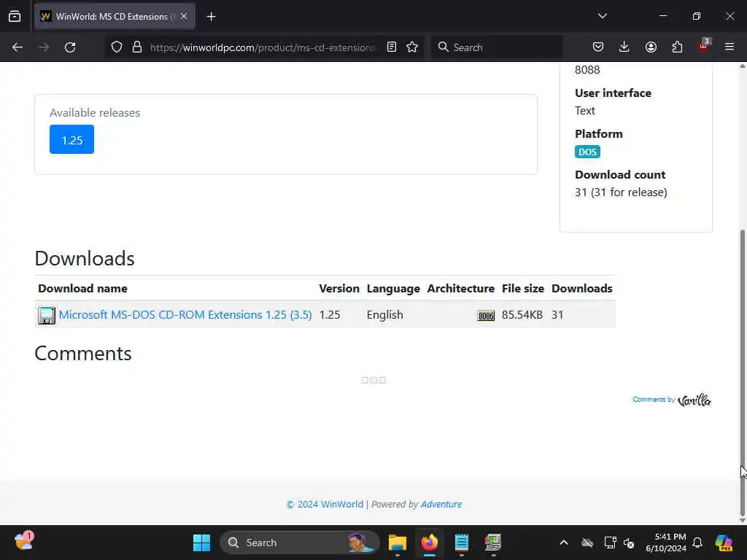This screenshot has height=560, width=747.
Task: Click the Downloads section heading
Action: [85, 259]
